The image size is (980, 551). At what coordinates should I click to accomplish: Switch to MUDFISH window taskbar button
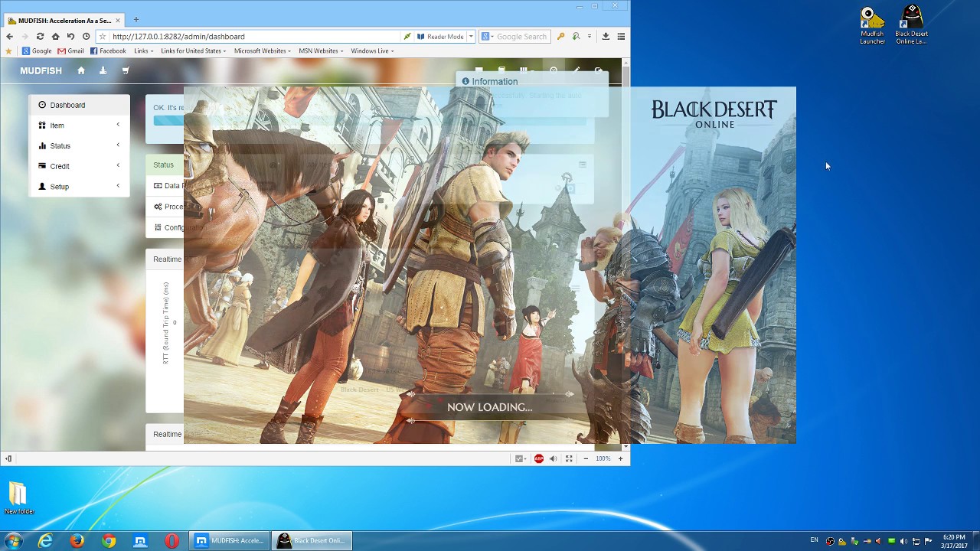[x=229, y=541]
